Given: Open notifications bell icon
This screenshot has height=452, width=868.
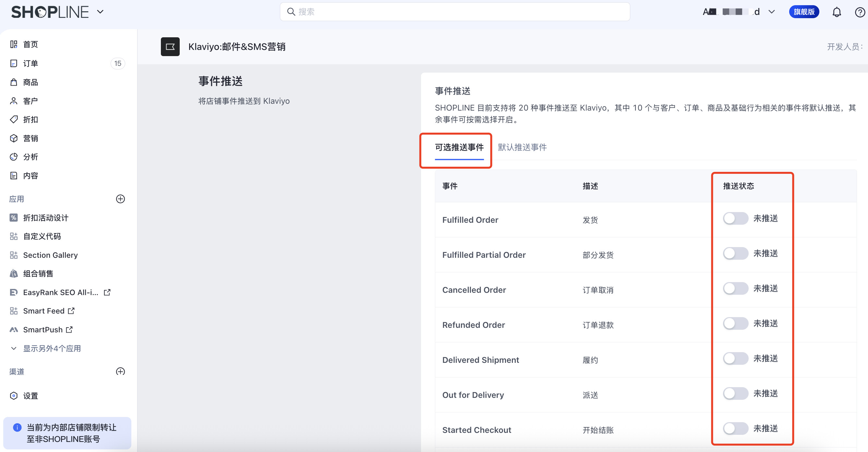Looking at the screenshot, I should point(837,12).
